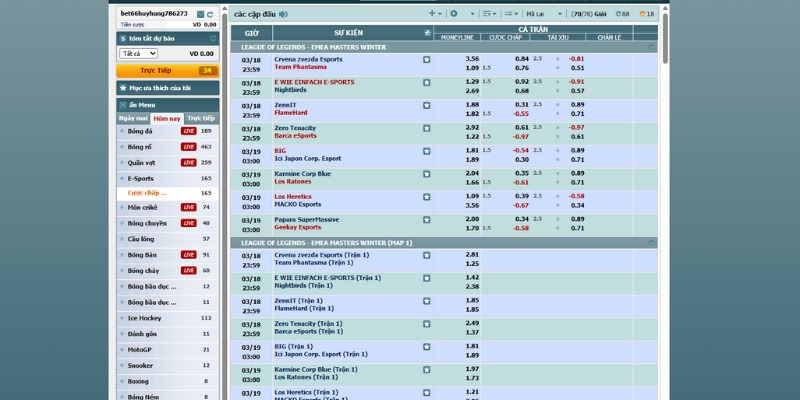Click the vertical scrollbar of the odds table
The image size is (800, 400).
(x=664, y=200)
